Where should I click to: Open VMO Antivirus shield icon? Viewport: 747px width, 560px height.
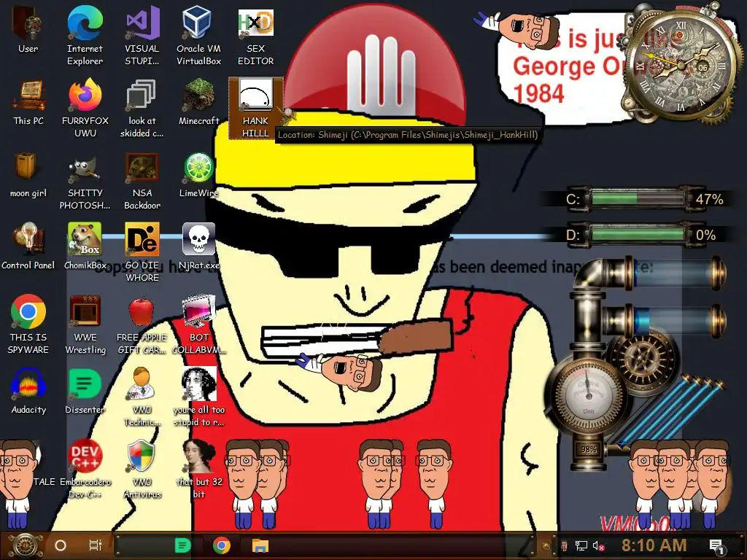(x=142, y=469)
